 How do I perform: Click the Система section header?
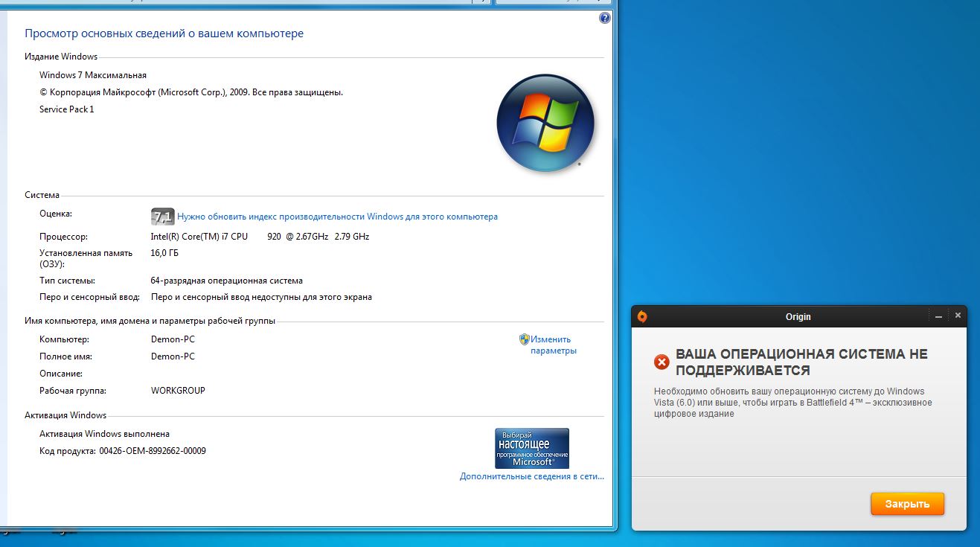point(42,195)
